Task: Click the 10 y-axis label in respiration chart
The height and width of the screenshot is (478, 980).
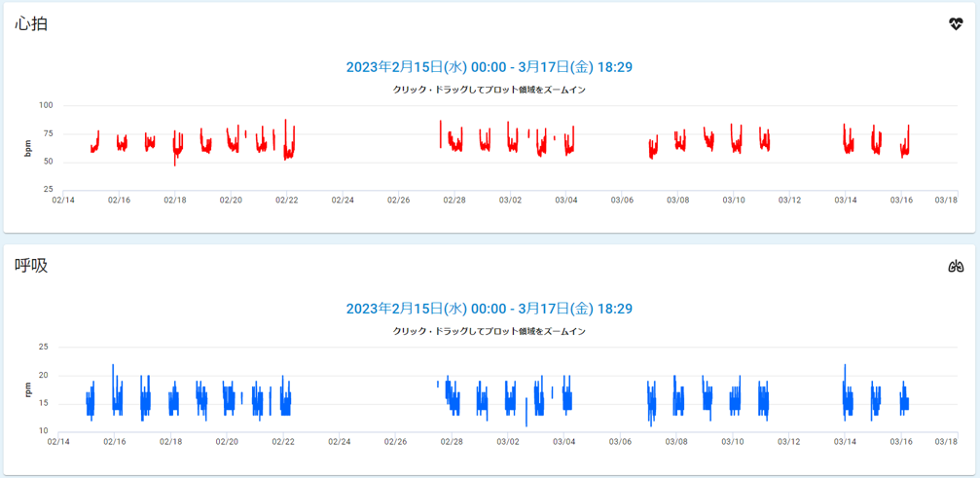Action: click(x=43, y=430)
